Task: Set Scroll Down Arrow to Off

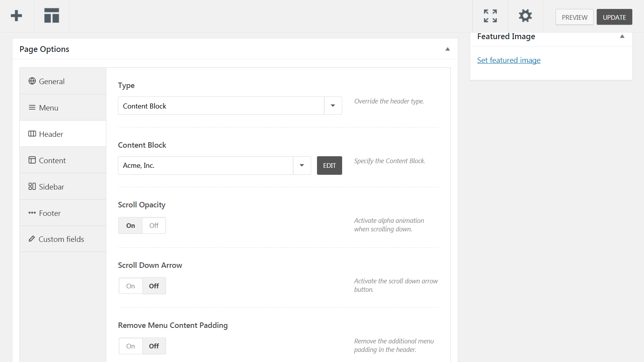Action: pyautogui.click(x=154, y=286)
